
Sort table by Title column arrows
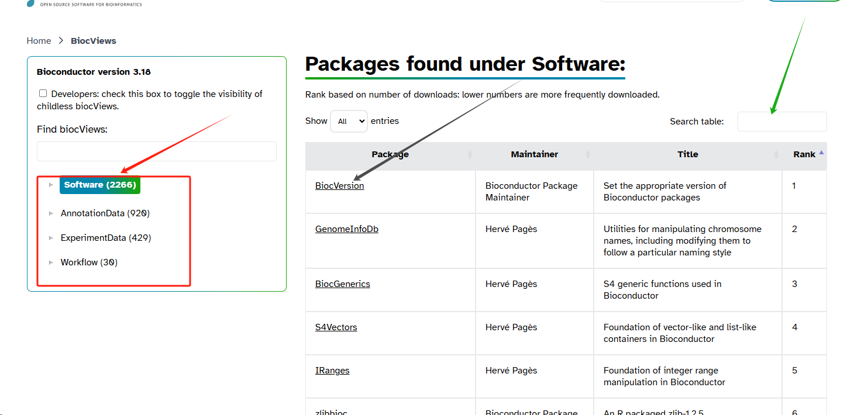point(776,154)
